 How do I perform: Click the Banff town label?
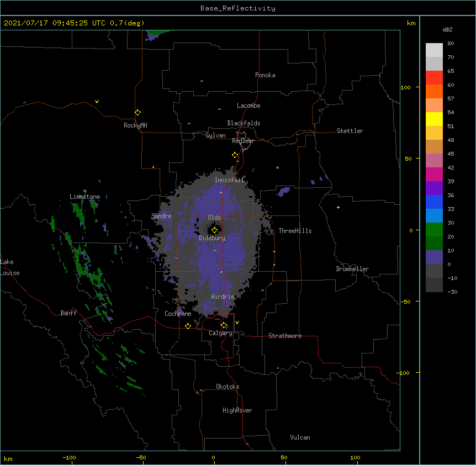click(x=68, y=313)
